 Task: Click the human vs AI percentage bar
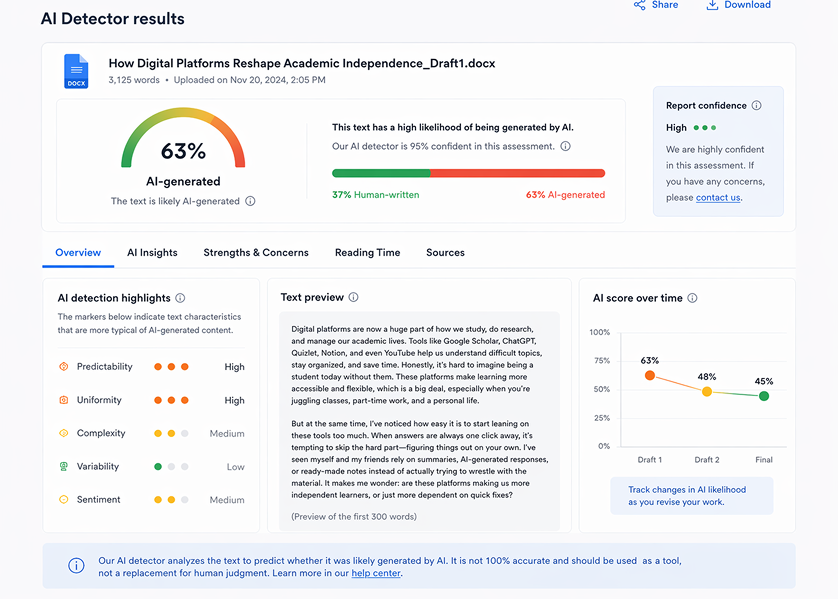(x=468, y=173)
